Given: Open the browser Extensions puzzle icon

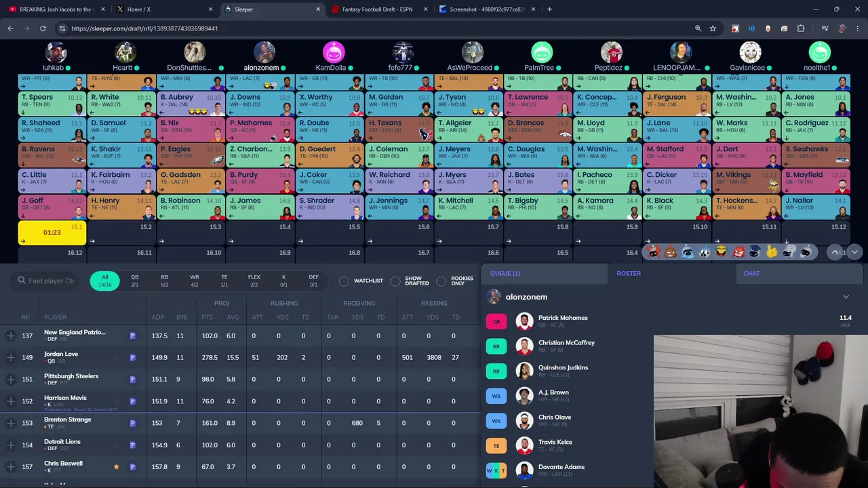Looking at the screenshot, I should (x=801, y=28).
